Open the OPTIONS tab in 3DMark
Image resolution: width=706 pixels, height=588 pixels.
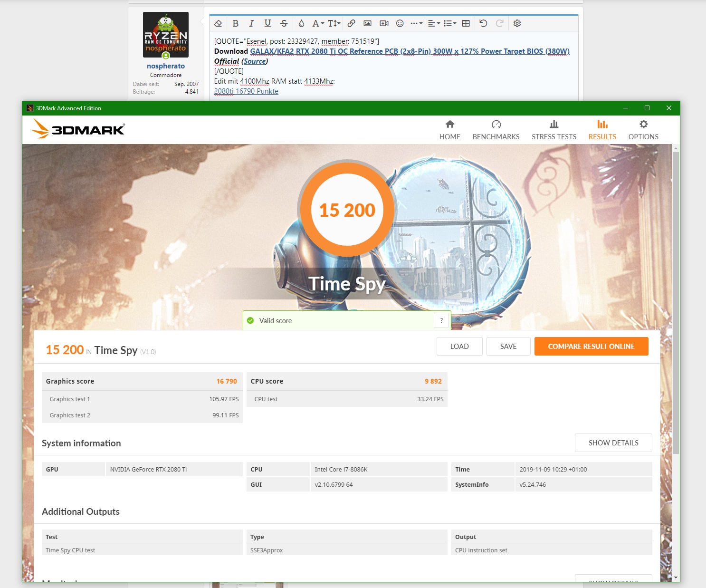643,130
